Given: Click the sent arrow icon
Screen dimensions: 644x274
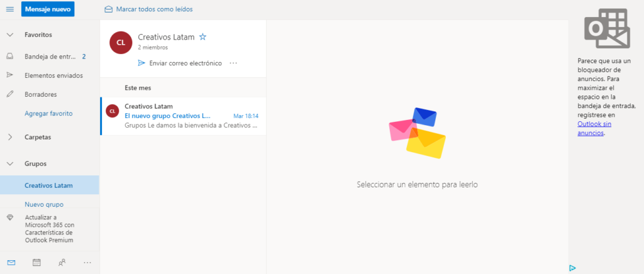Looking at the screenshot, I should tap(10, 75).
